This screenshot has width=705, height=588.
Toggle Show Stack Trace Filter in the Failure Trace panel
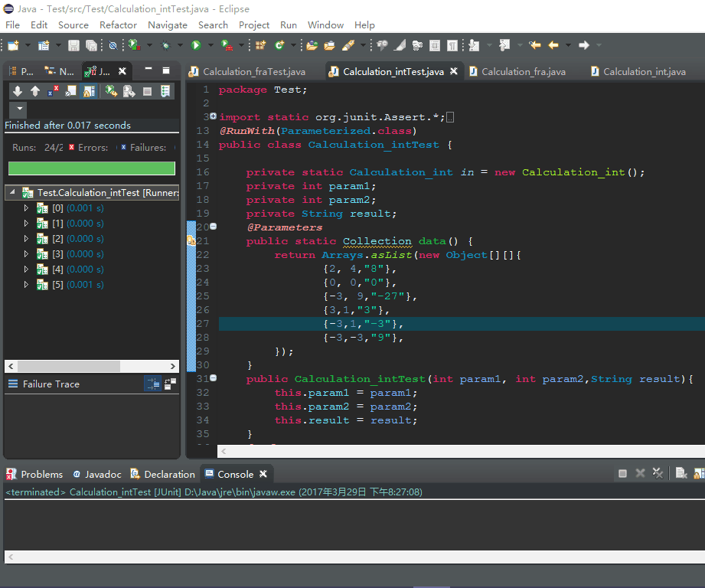152,384
